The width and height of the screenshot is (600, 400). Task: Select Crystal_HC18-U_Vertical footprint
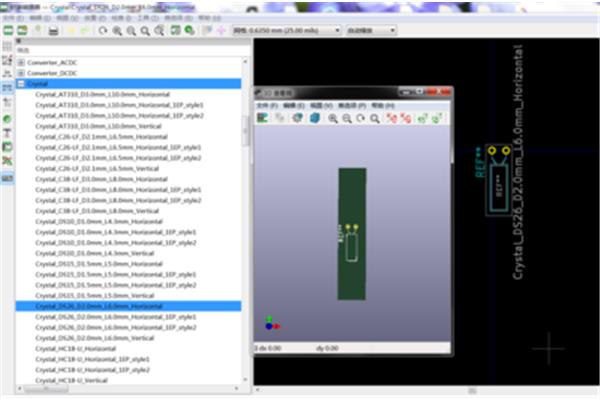click(71, 380)
